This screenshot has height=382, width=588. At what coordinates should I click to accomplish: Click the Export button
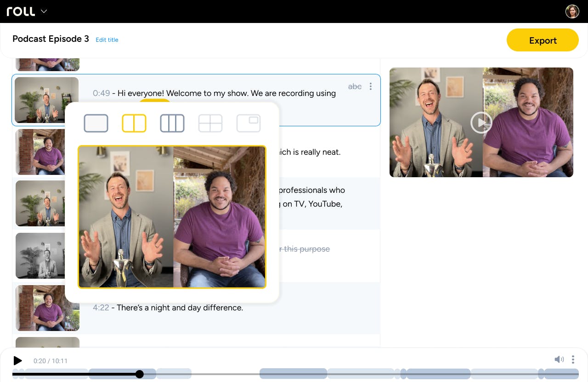pyautogui.click(x=543, y=40)
